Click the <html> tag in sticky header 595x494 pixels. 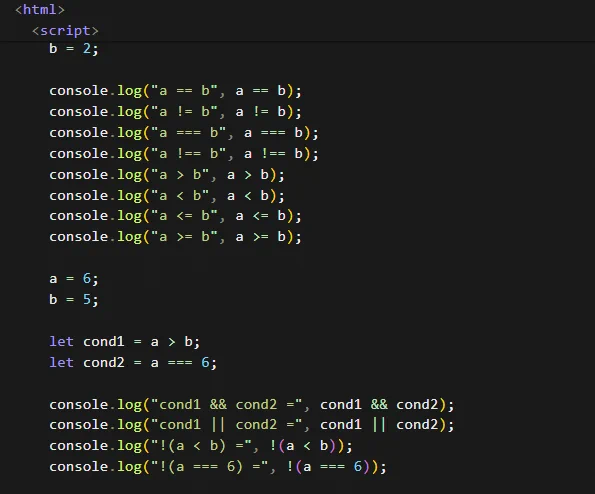(x=40, y=9)
